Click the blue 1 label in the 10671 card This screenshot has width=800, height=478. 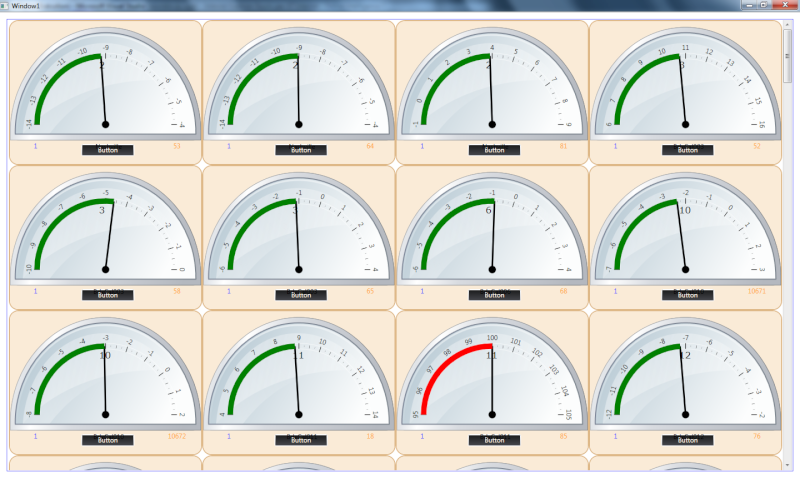pyautogui.click(x=615, y=291)
